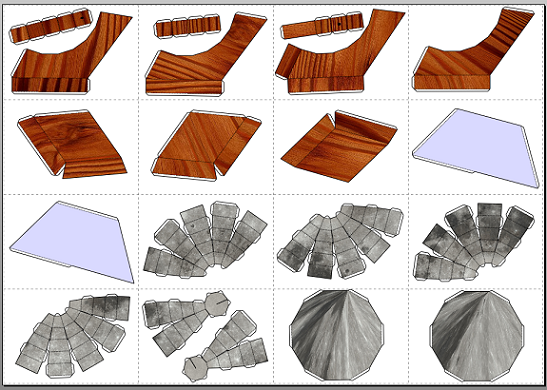547x390 pixels.
Task: Click the gray stone fan pattern in third row second page
Action: (x=205, y=240)
